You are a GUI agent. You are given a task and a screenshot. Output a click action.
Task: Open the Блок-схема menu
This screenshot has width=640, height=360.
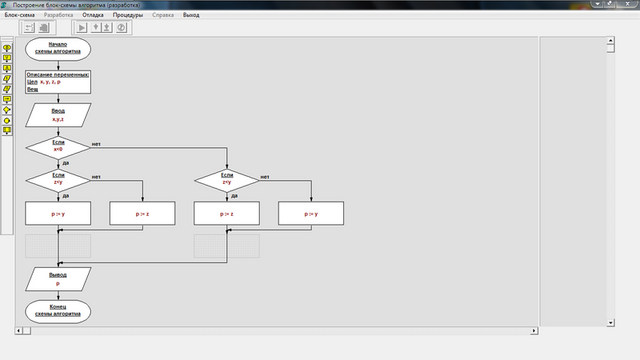point(20,15)
